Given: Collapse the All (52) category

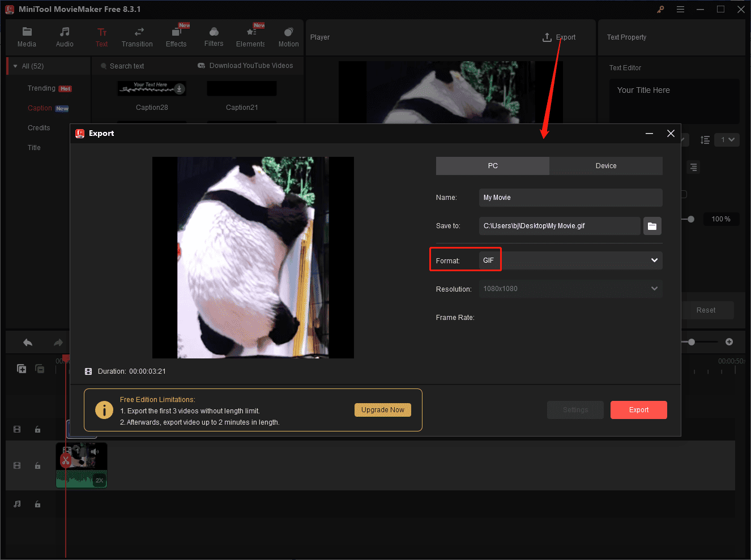Looking at the screenshot, I should tap(15, 66).
